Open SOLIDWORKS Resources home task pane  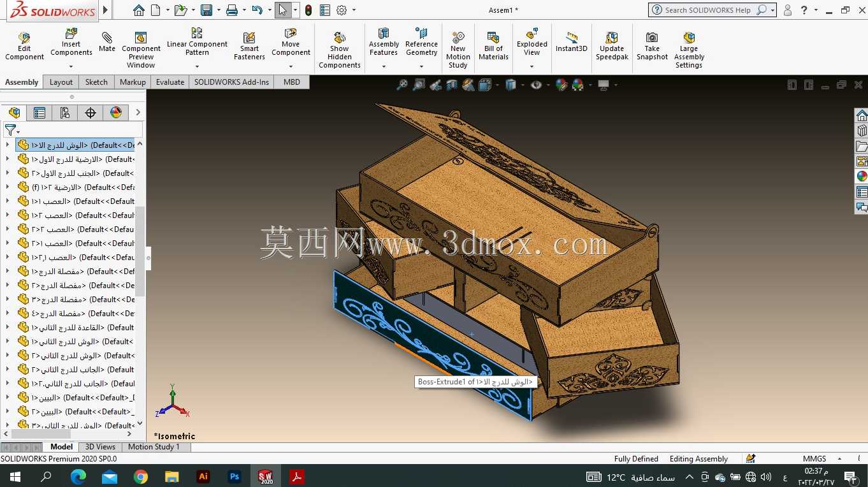(x=862, y=115)
